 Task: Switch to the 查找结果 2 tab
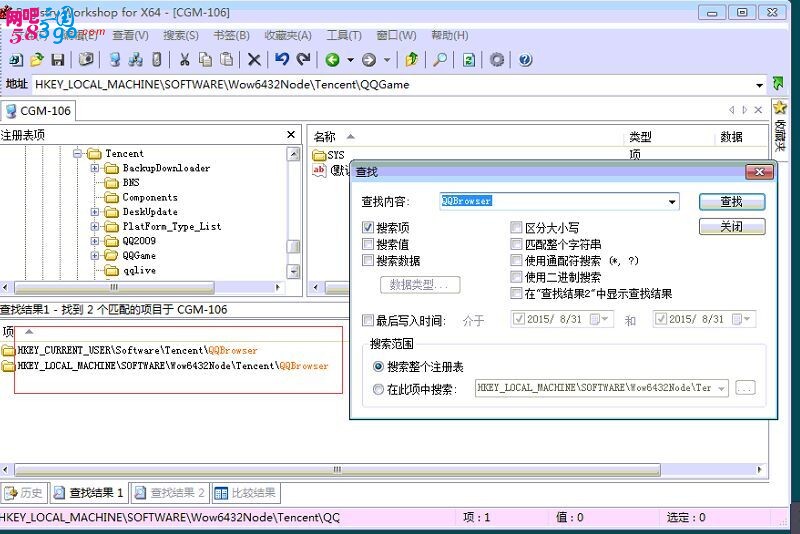tap(169, 493)
